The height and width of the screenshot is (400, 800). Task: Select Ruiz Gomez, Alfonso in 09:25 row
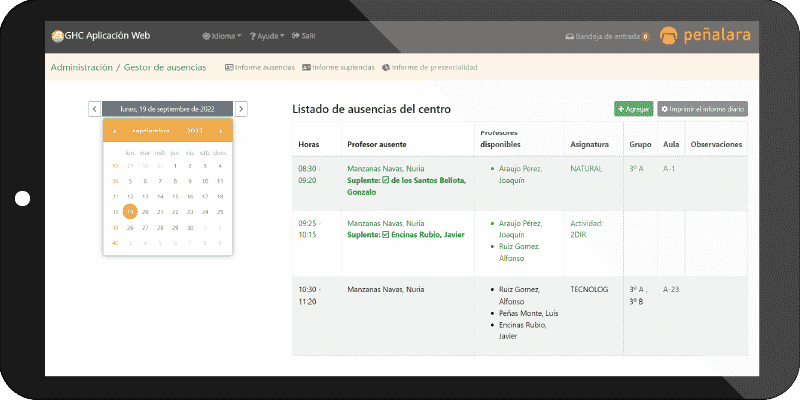coord(519,253)
